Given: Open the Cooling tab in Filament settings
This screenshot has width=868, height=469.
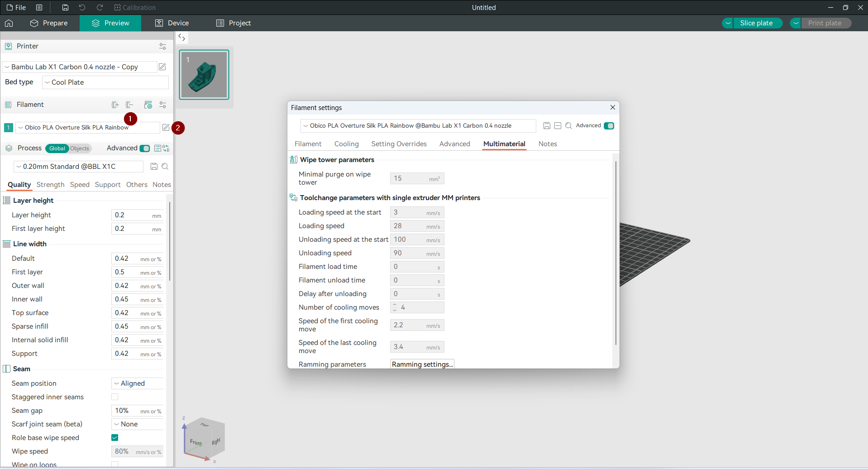Looking at the screenshot, I should 347,144.
